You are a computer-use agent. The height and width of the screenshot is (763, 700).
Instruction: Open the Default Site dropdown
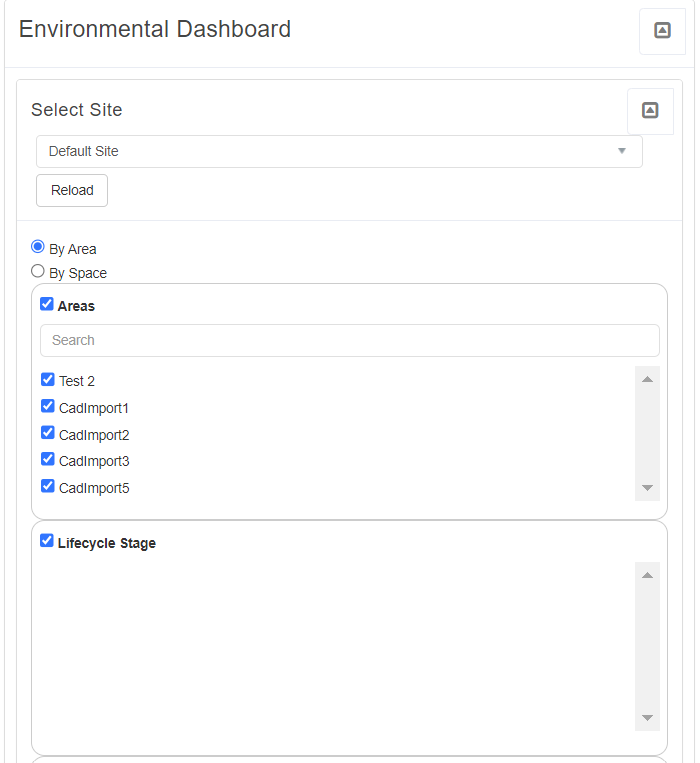[x=339, y=151]
